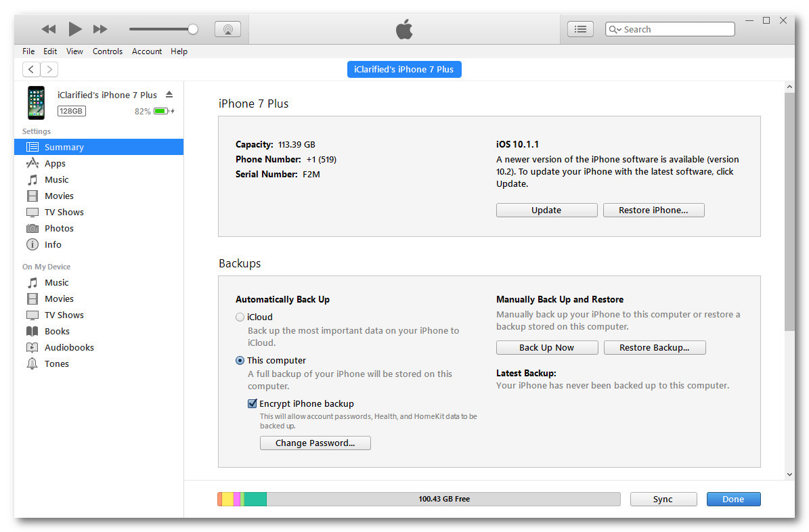This screenshot has width=809, height=532.
Task: Expand the search options magnifier dropdown
Action: click(x=615, y=30)
